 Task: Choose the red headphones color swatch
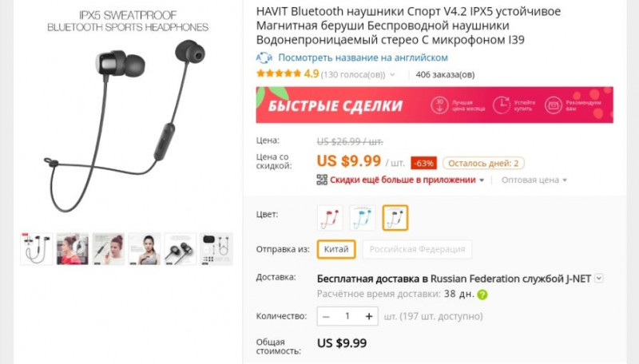[330, 218]
